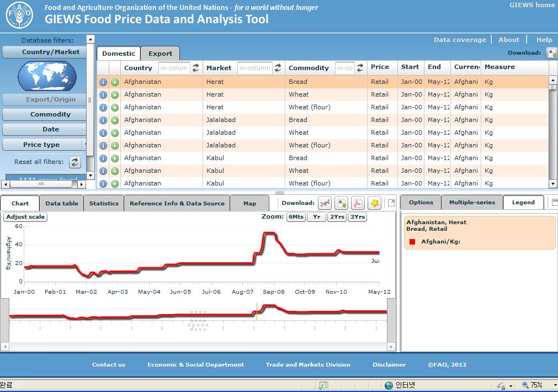558x392 pixels.
Task: Switch to the Export tab
Action: pos(160,54)
